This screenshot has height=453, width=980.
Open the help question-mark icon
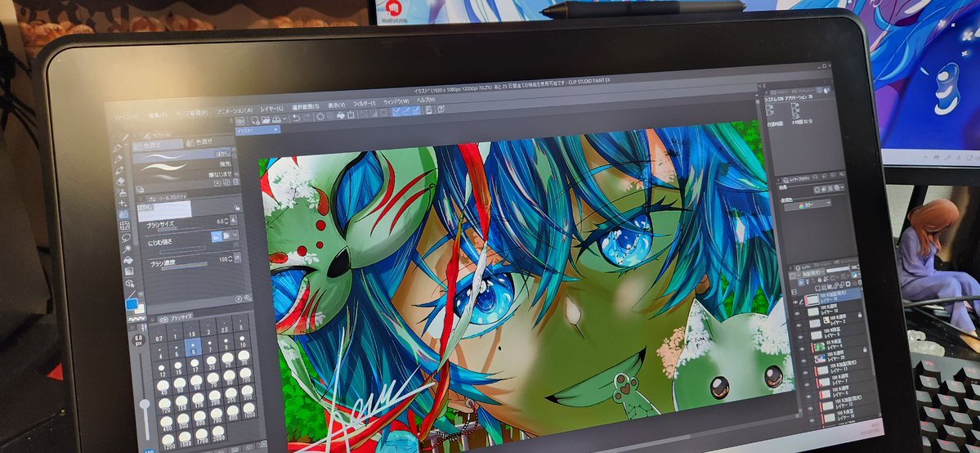441,109
